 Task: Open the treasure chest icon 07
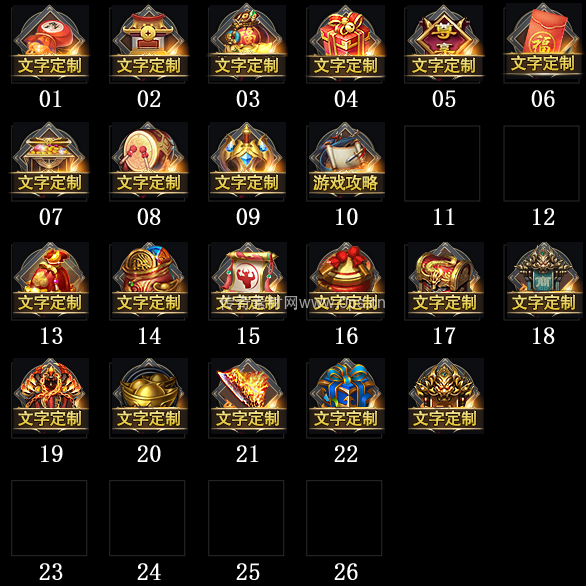click(x=50, y=161)
